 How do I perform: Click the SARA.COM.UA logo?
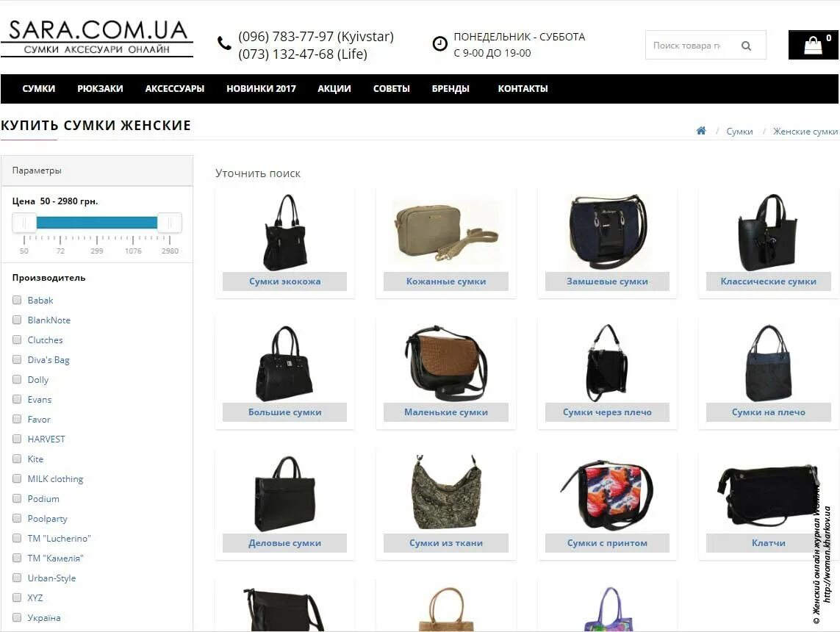pyautogui.click(x=97, y=38)
